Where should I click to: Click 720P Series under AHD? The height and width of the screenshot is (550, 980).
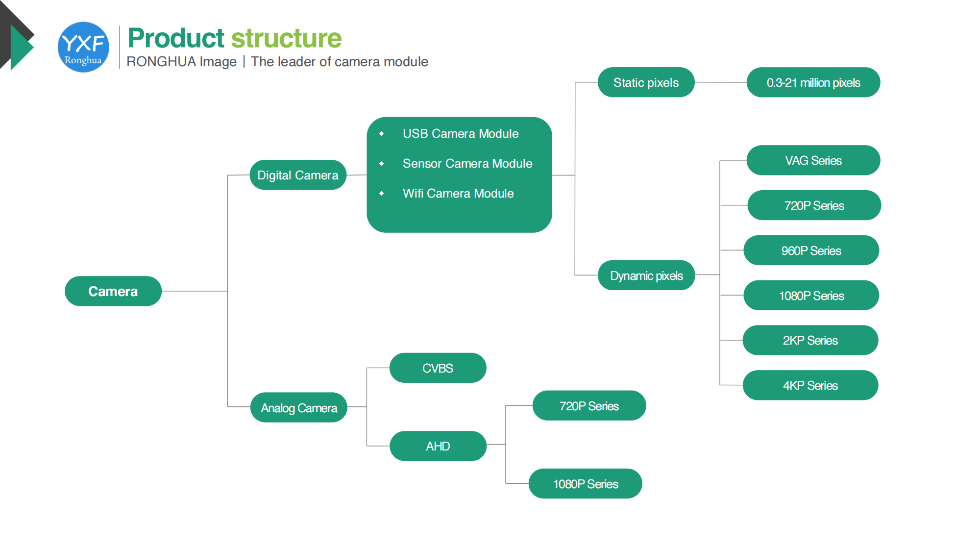tap(589, 406)
